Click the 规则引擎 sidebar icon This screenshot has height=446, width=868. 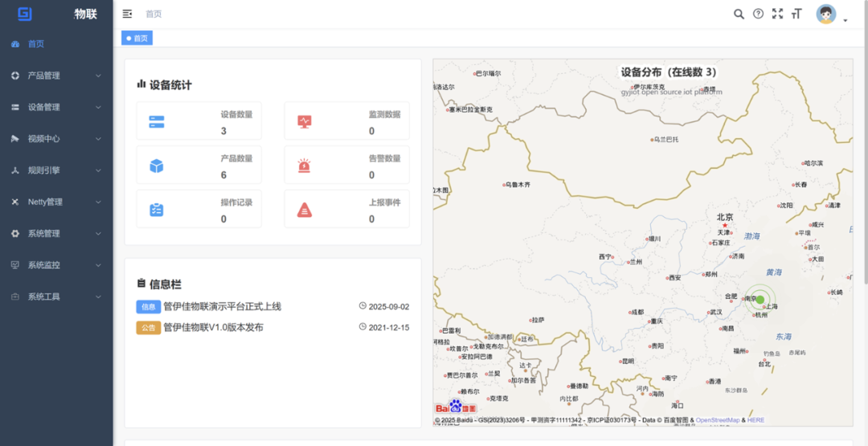(15, 170)
